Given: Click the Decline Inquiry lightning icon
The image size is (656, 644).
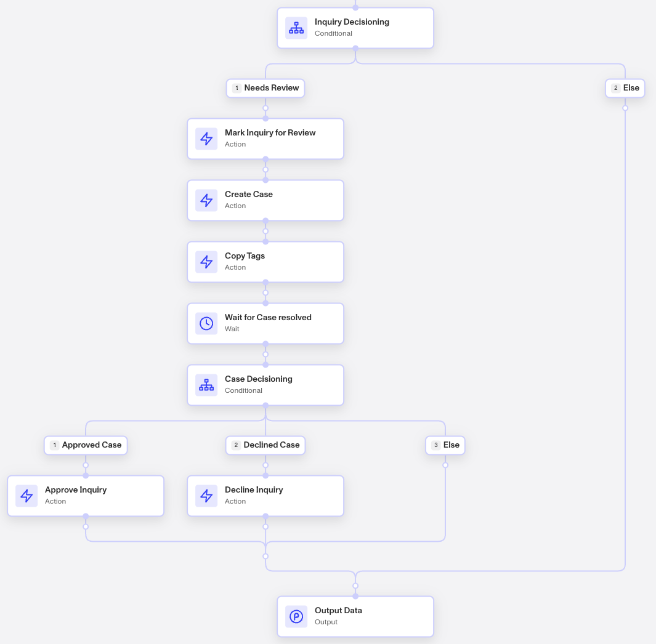Looking at the screenshot, I should coord(206,496).
